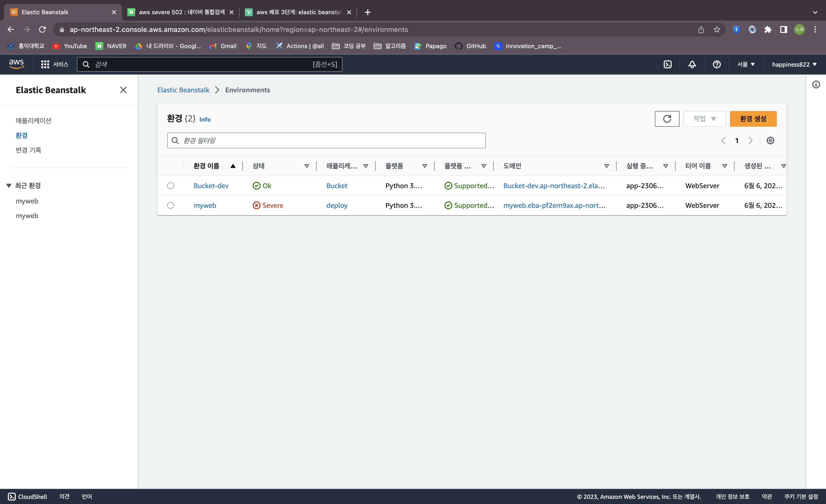Open the myweb.eba domain URL

click(554, 206)
